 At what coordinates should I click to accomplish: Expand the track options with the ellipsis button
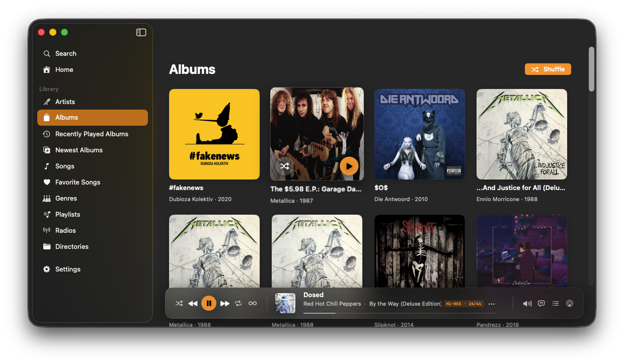click(x=491, y=303)
